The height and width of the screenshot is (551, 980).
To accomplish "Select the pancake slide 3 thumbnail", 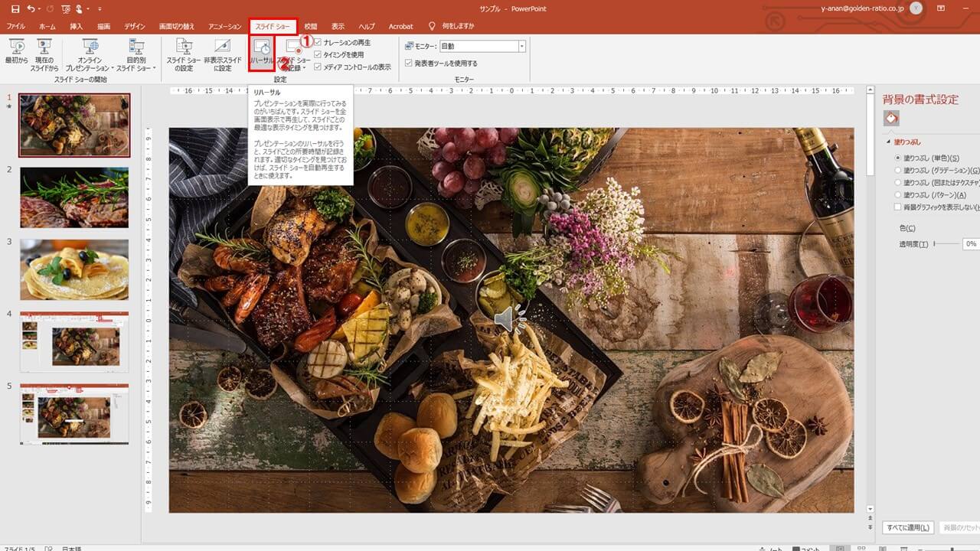I will 74,269.
